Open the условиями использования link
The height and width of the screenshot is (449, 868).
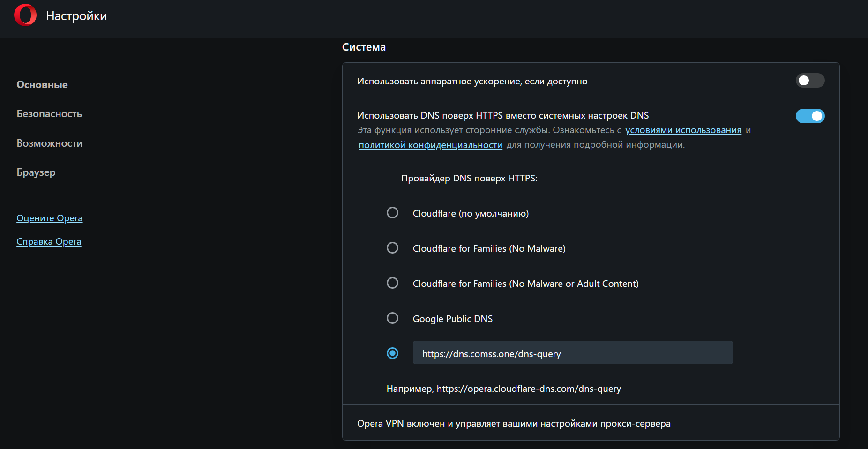(x=683, y=130)
